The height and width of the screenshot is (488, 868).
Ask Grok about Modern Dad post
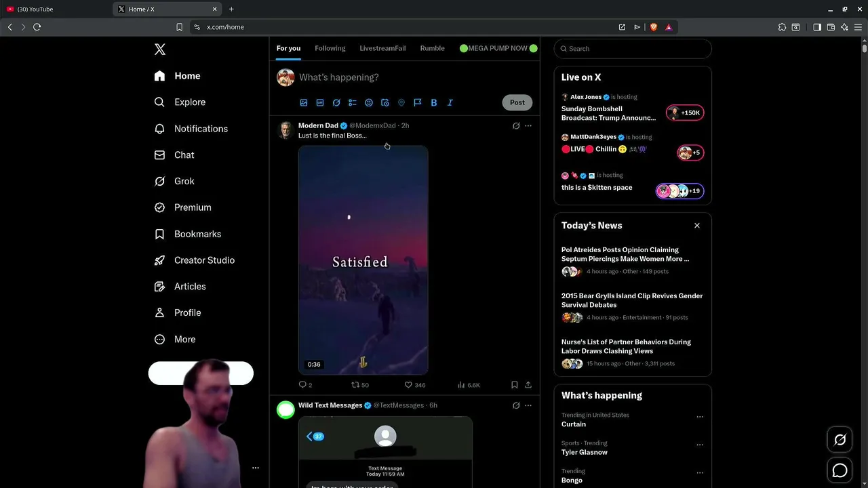(516, 125)
